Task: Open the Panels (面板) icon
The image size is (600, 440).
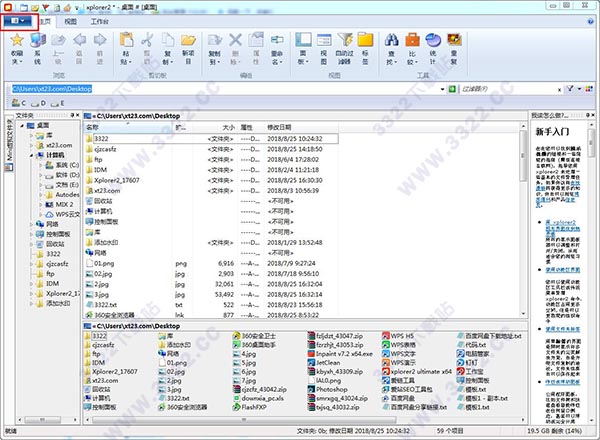Action: (x=303, y=40)
